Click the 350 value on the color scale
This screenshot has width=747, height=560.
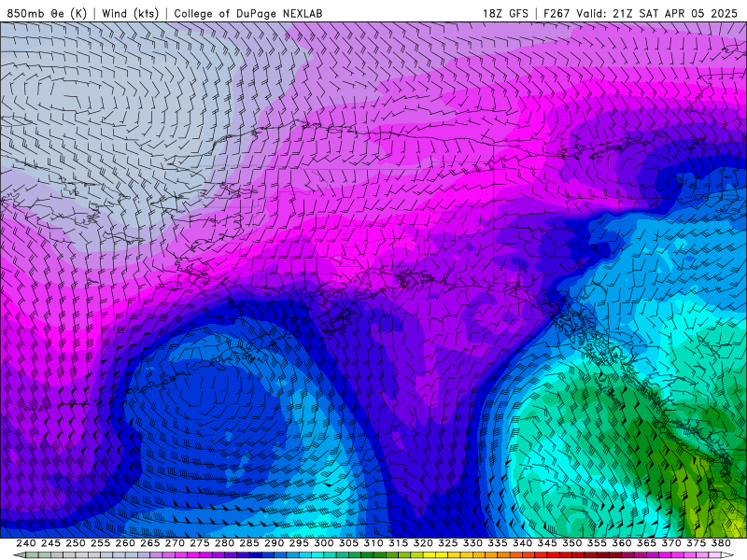coord(571,543)
